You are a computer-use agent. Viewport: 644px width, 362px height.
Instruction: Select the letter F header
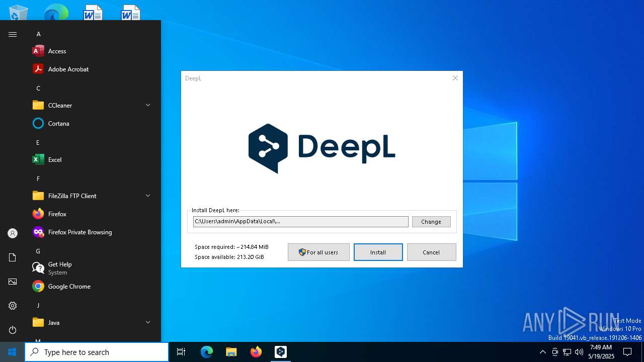(x=38, y=179)
